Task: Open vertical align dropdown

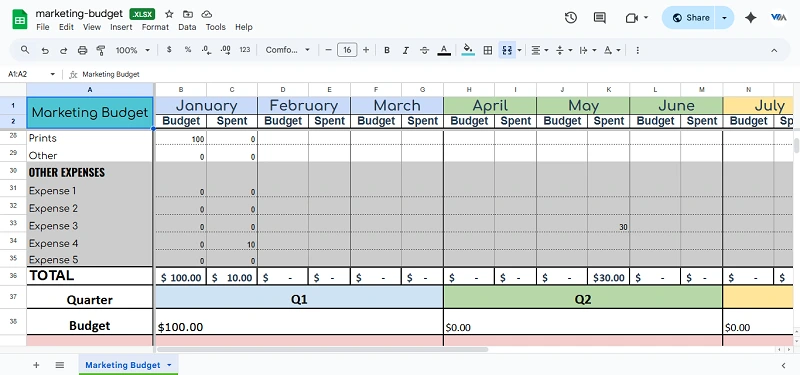Action: tap(563, 50)
